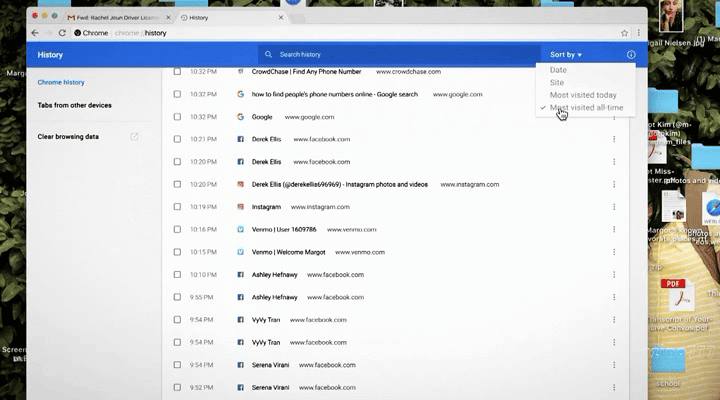
Task: Open the PDF file icon on the desktop
Action: pyautogui.click(x=677, y=295)
